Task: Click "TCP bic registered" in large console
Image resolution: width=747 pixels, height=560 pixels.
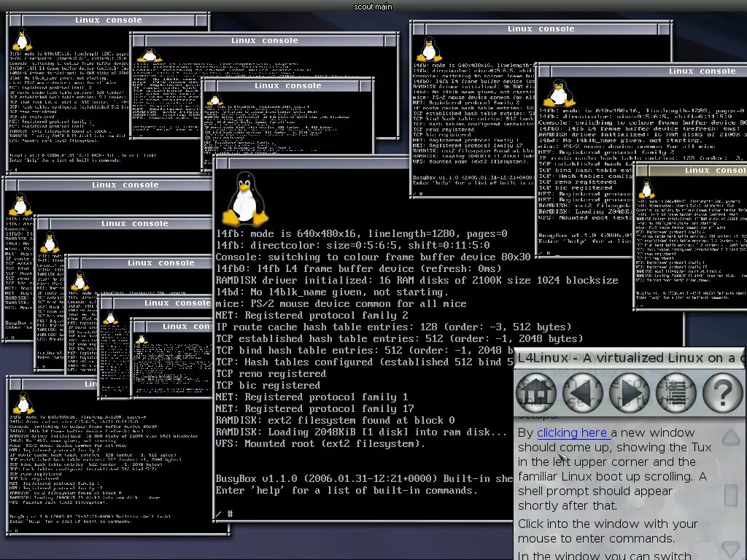Action: point(268,385)
